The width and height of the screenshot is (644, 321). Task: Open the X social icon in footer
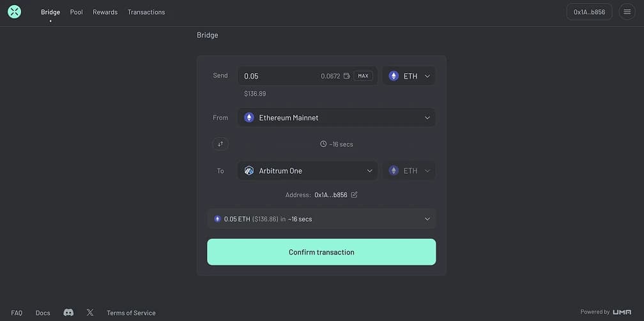[x=90, y=313]
